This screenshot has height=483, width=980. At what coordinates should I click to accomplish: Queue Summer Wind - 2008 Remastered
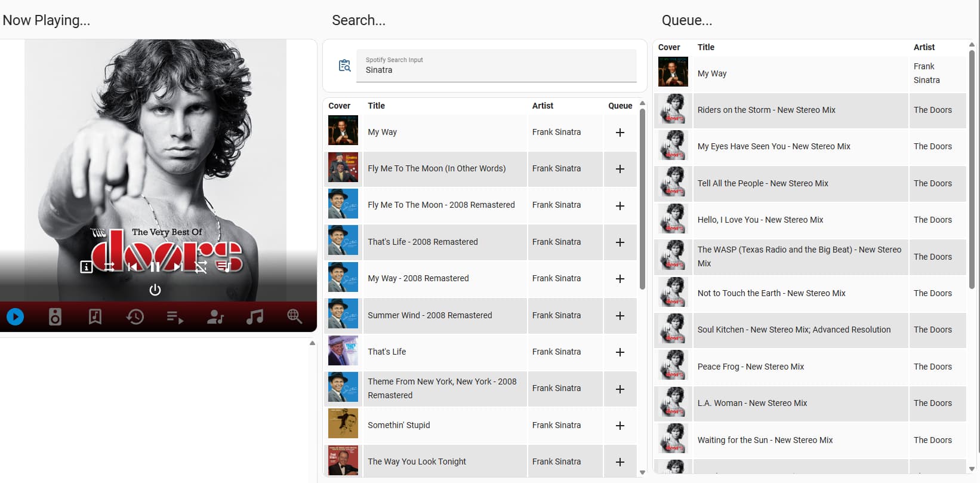620,316
